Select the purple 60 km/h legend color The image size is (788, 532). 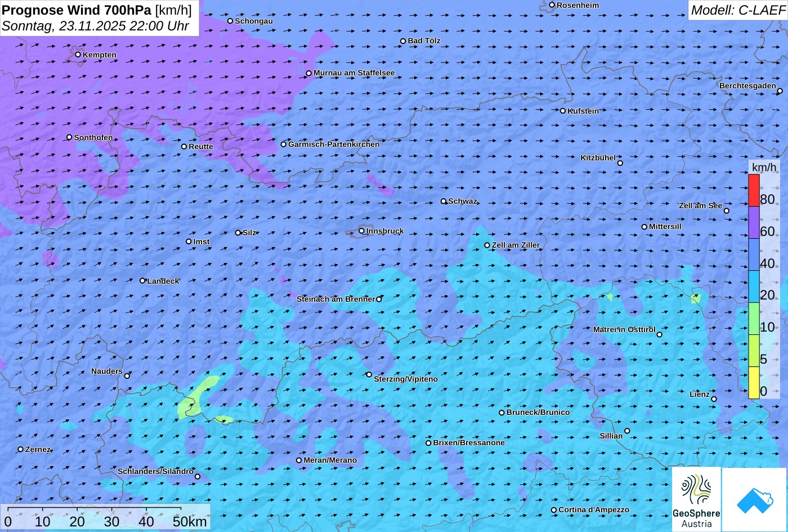pos(754,222)
